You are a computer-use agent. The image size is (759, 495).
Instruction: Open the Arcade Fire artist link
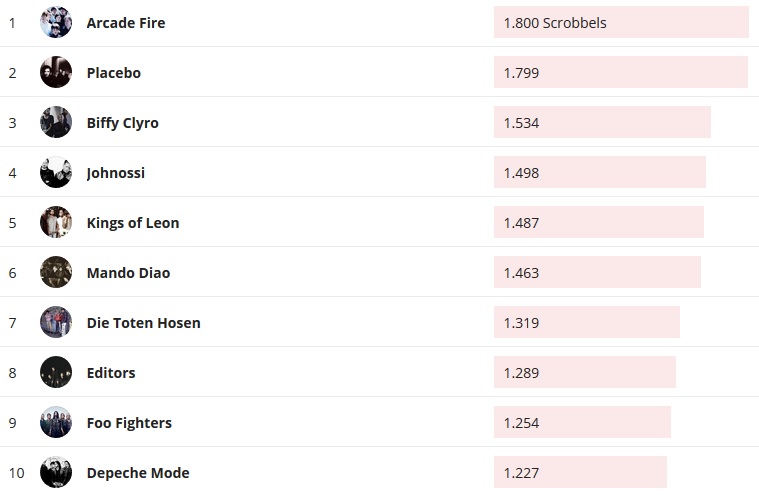[x=126, y=23]
